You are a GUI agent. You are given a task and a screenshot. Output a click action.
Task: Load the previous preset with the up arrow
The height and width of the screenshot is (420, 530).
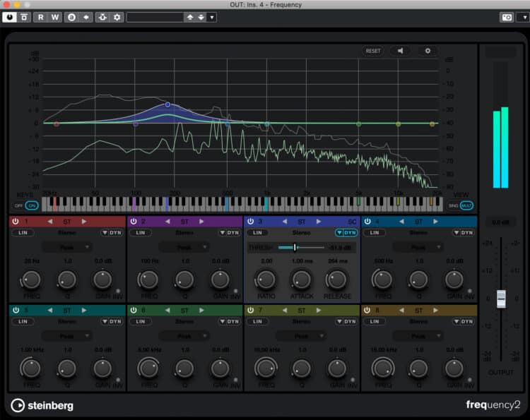[x=190, y=17]
